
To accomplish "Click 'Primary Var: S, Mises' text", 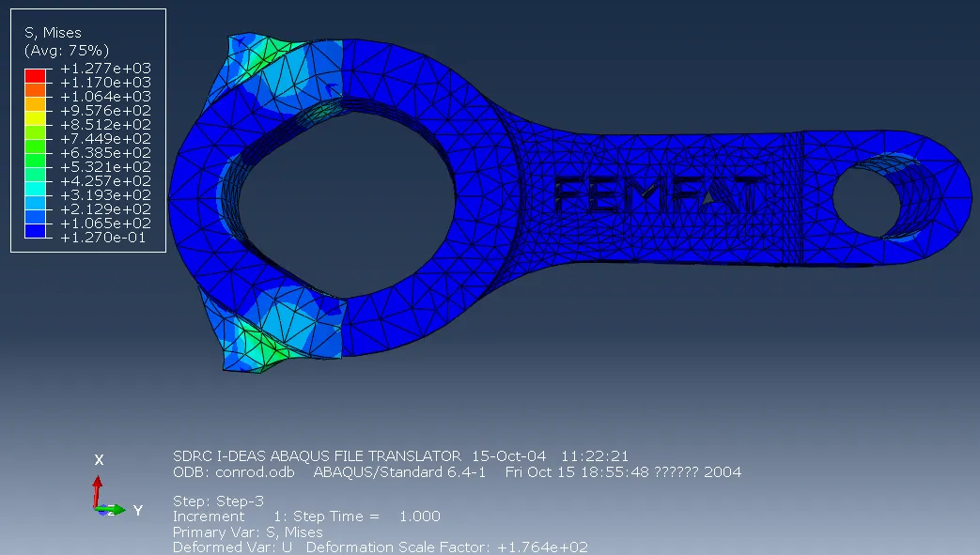I will 248,532.
